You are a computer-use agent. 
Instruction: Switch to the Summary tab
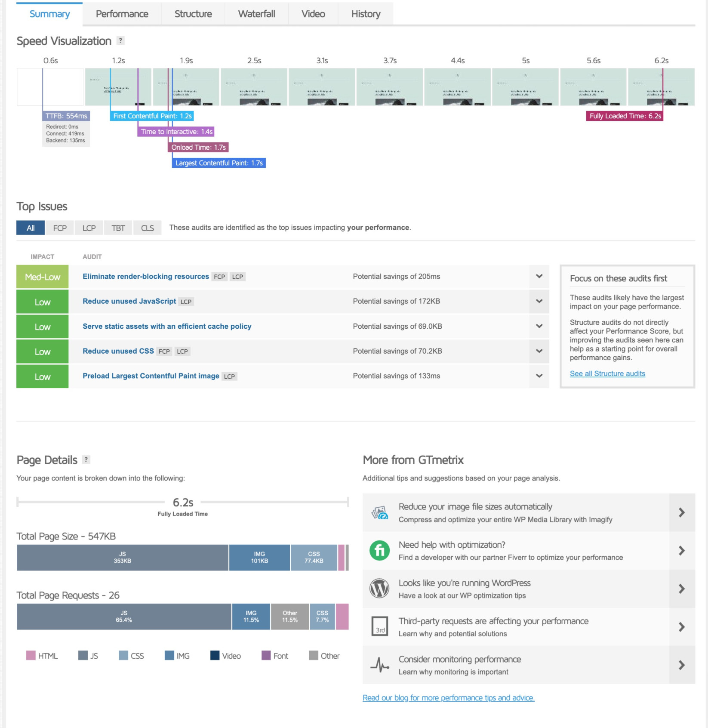[49, 14]
